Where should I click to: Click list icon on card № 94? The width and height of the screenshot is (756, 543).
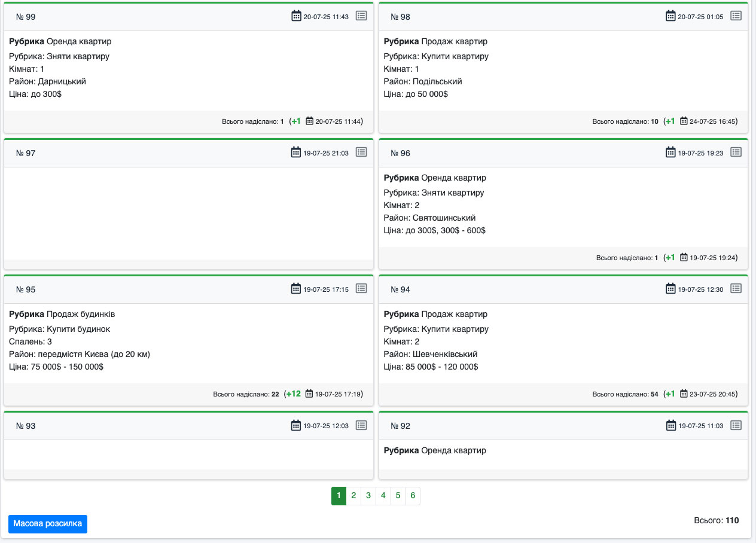736,289
